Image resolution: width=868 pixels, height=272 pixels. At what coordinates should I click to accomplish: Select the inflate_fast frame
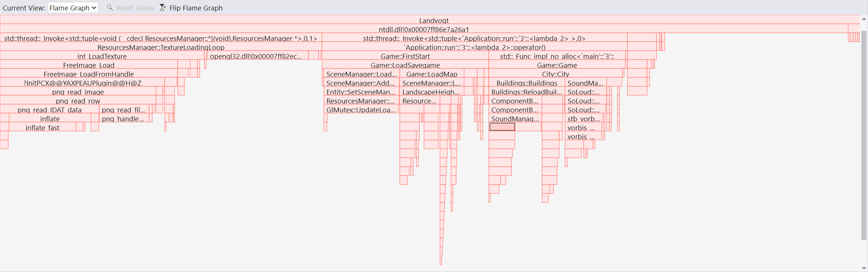point(42,128)
